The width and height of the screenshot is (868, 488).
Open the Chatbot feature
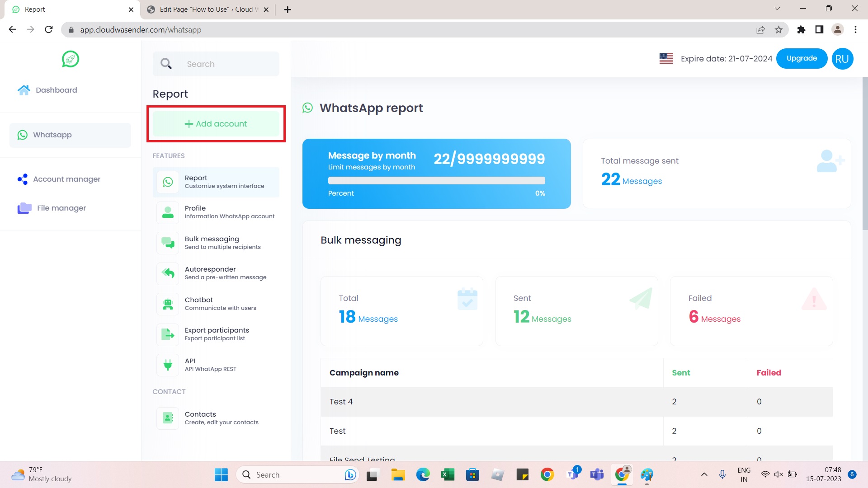216,304
